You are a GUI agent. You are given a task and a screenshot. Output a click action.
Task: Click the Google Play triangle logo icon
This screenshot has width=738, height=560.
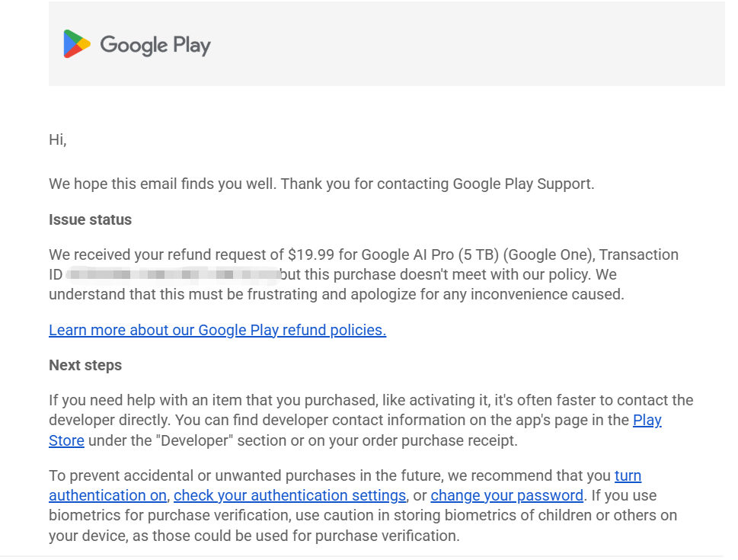pyautogui.click(x=77, y=43)
